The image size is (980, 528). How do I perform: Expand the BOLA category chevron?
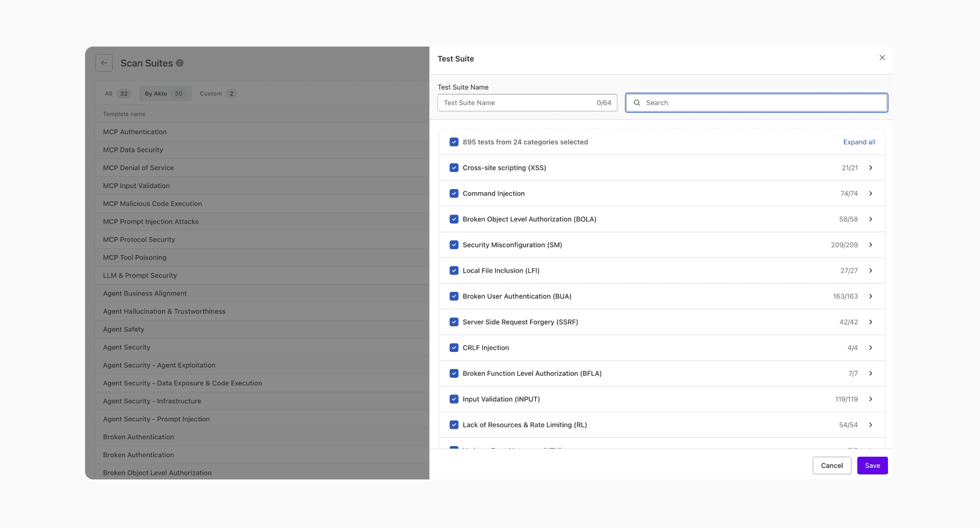click(871, 219)
